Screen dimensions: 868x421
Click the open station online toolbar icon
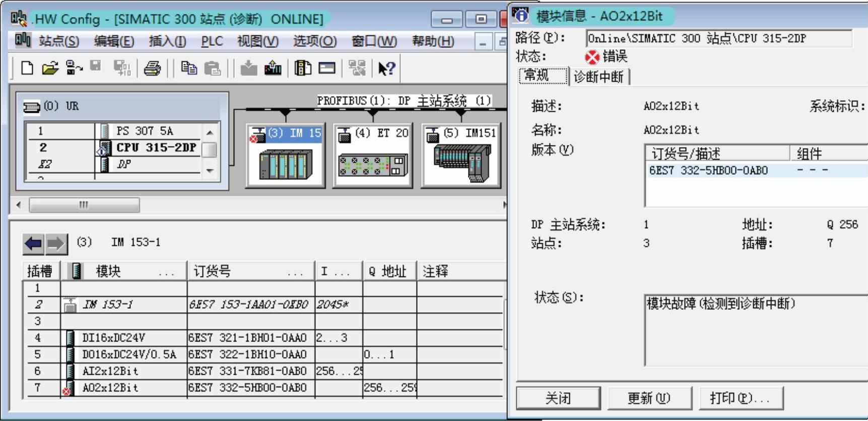pos(75,68)
